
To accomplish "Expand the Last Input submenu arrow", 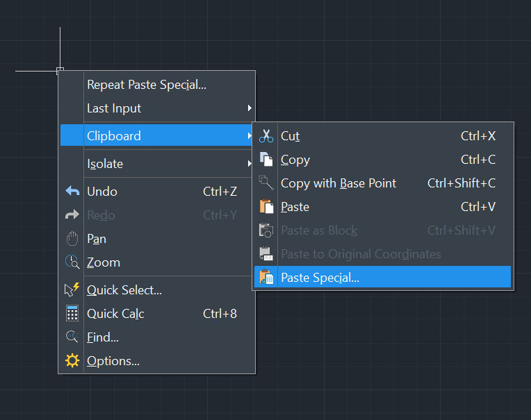I will pos(250,108).
